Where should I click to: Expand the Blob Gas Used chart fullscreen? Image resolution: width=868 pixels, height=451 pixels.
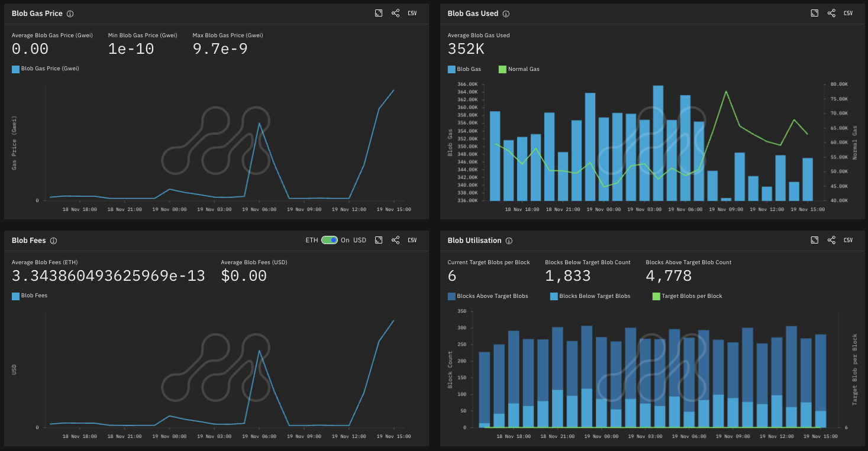click(815, 13)
